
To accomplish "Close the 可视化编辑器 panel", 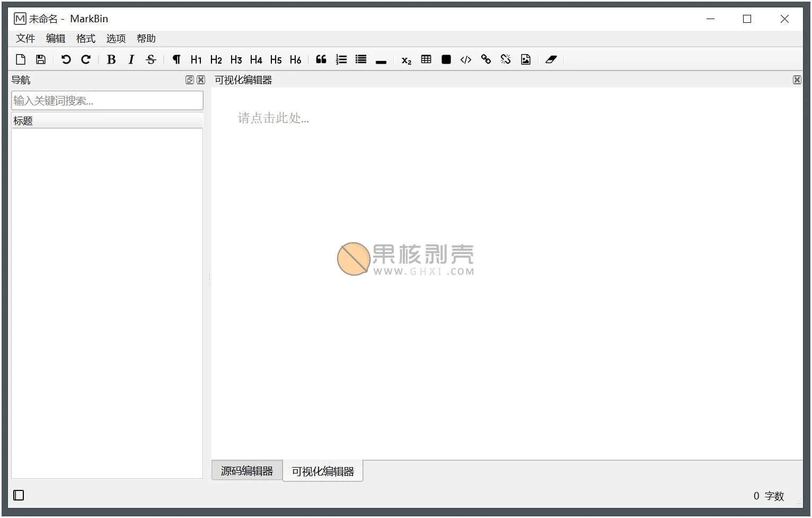I will (797, 80).
